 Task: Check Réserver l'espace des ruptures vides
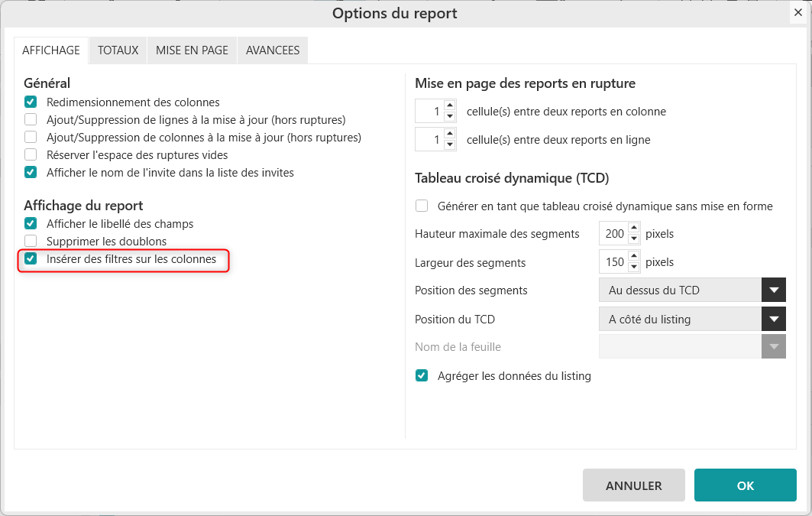31,154
